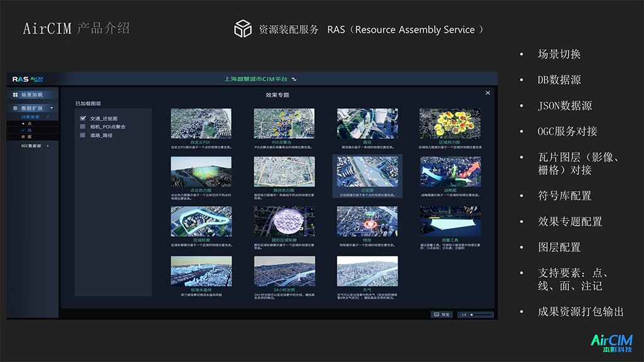The image size is (644, 362).
Task: Click the 效果专题配置 bullet text
Action: coord(570,222)
